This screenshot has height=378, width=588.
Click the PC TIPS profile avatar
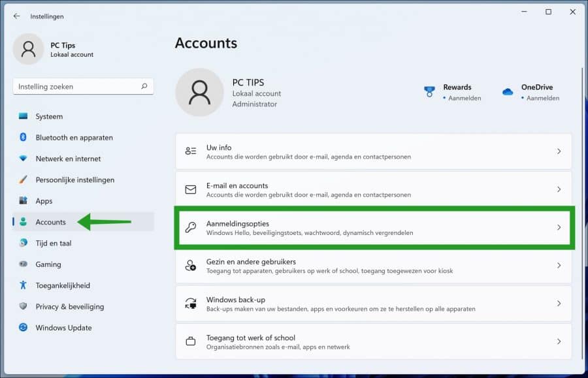[199, 92]
